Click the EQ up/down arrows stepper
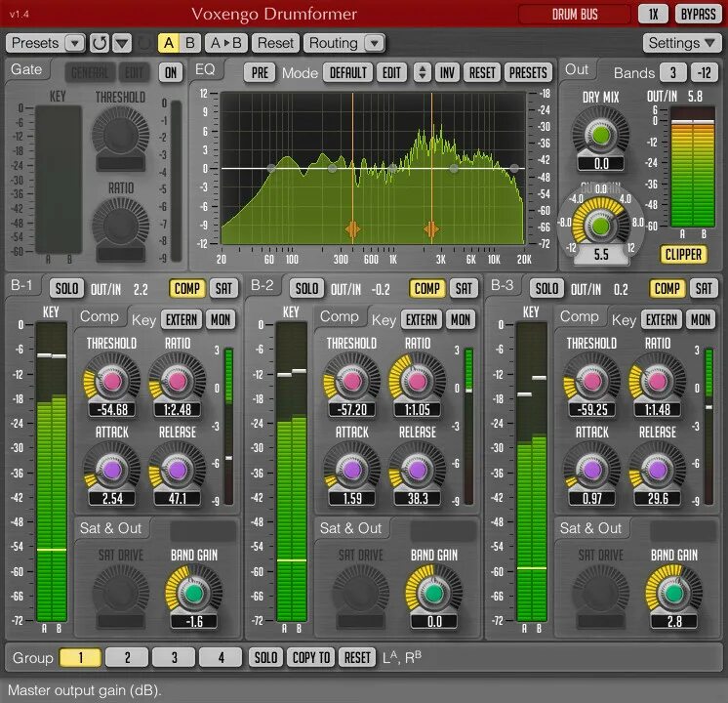 [422, 72]
